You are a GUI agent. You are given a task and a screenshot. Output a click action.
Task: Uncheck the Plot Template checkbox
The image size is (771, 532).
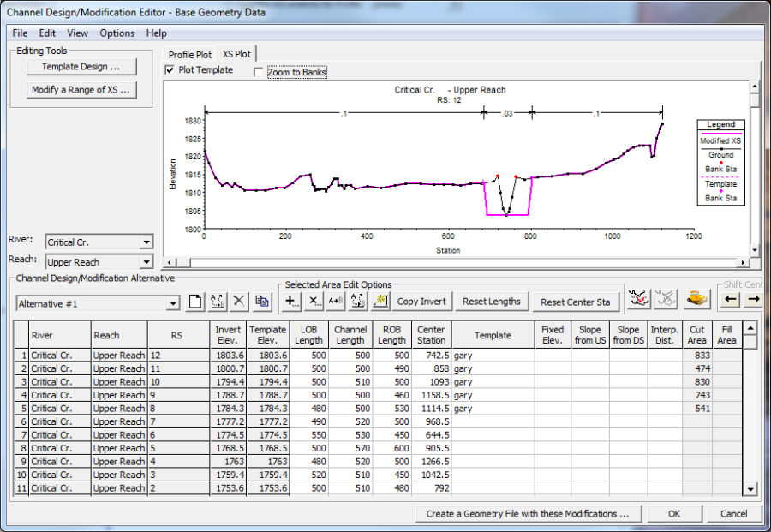coord(170,70)
